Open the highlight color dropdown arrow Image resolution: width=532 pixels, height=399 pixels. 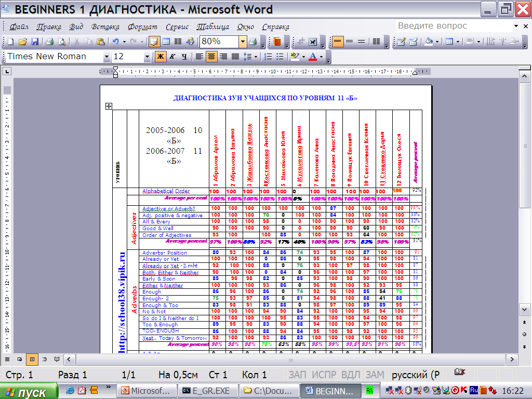303,57
